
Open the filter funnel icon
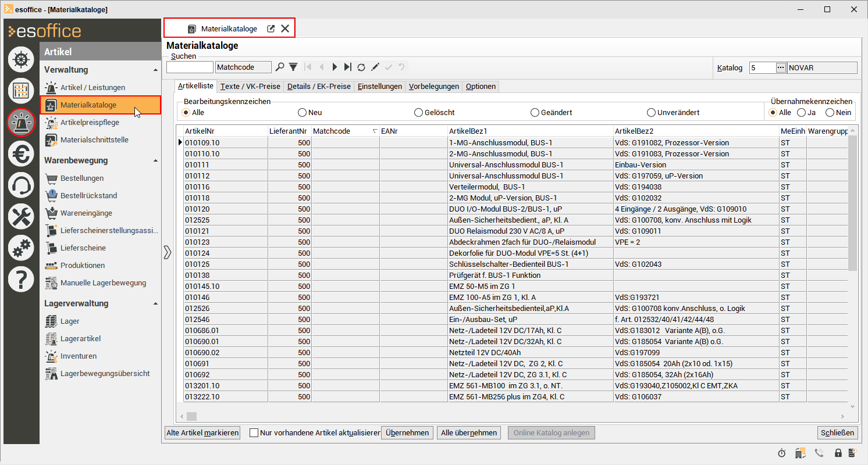tap(293, 67)
